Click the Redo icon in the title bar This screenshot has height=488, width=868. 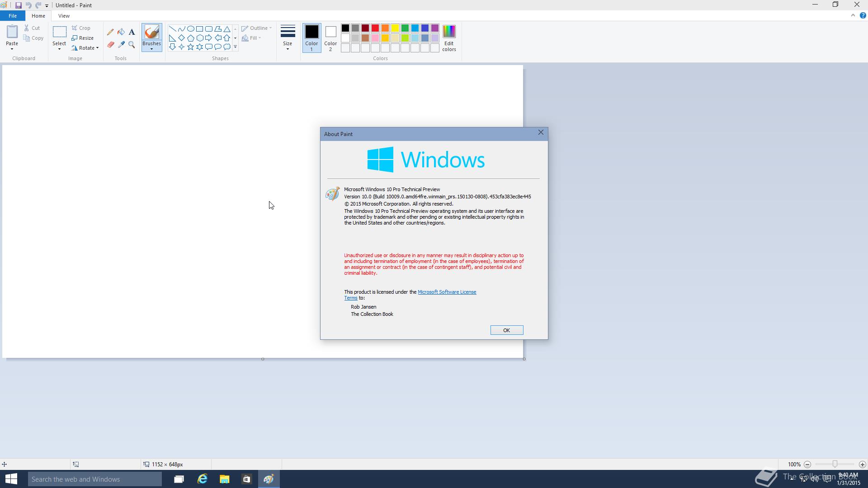pos(38,5)
